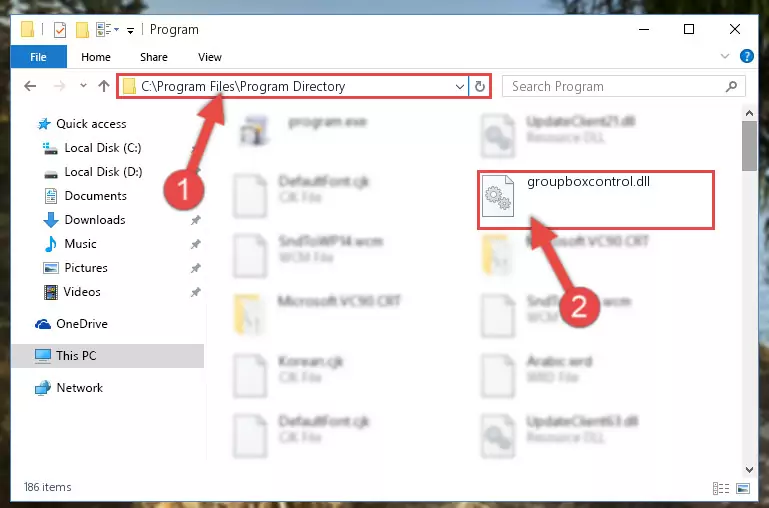Open Music in navigation pane
This screenshot has width=769, height=508.
tap(70, 244)
